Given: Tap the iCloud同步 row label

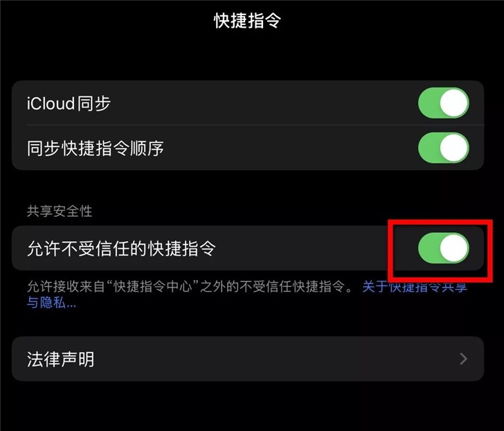Looking at the screenshot, I should tap(69, 103).
